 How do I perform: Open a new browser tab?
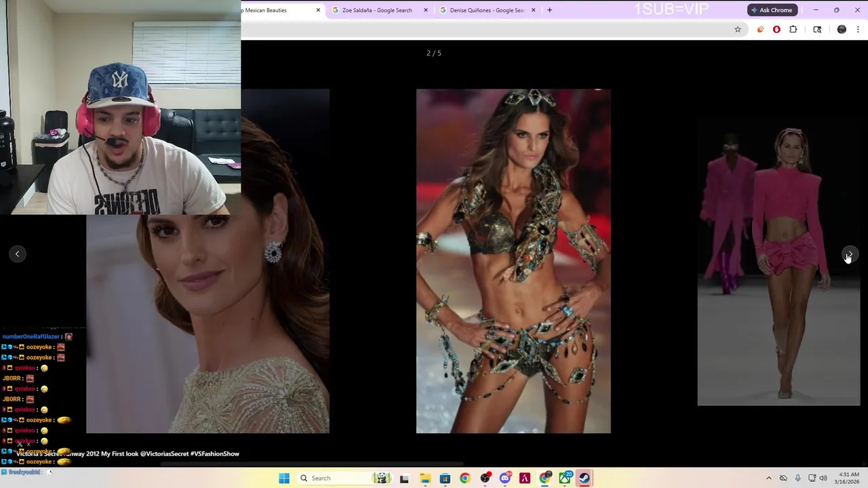pos(549,10)
